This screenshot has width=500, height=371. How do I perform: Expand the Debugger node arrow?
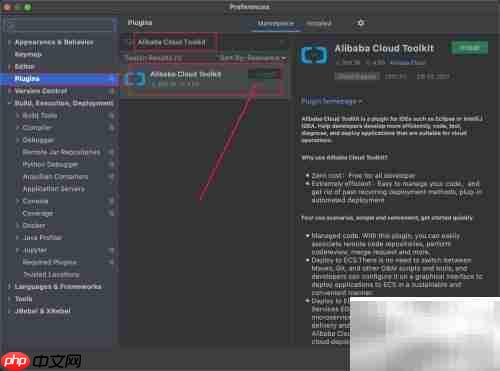tap(18, 140)
